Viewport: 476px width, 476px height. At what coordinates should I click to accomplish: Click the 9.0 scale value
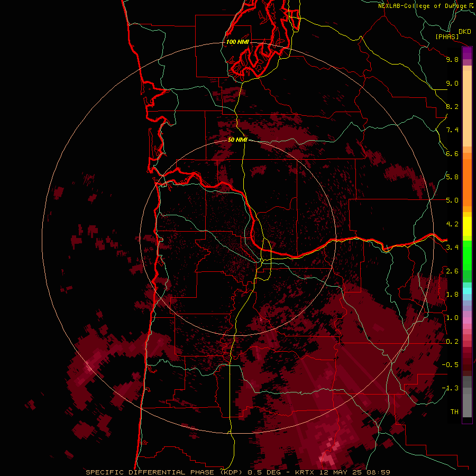(x=452, y=83)
